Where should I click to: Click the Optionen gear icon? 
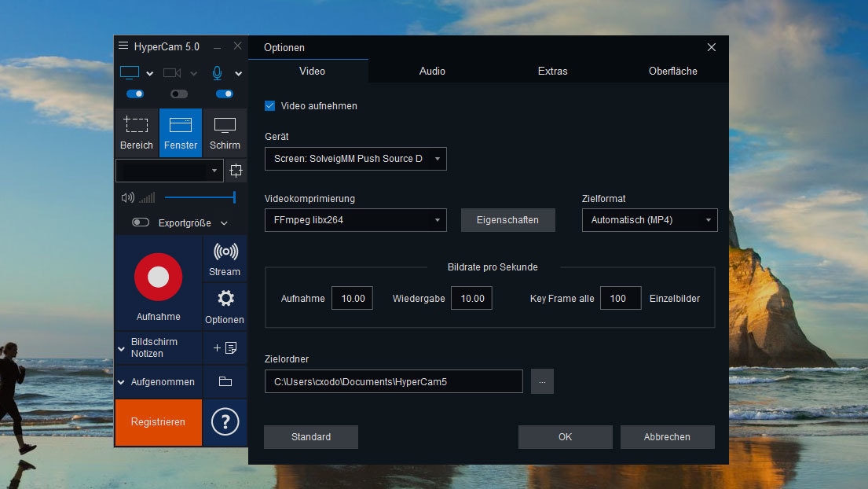(x=225, y=299)
